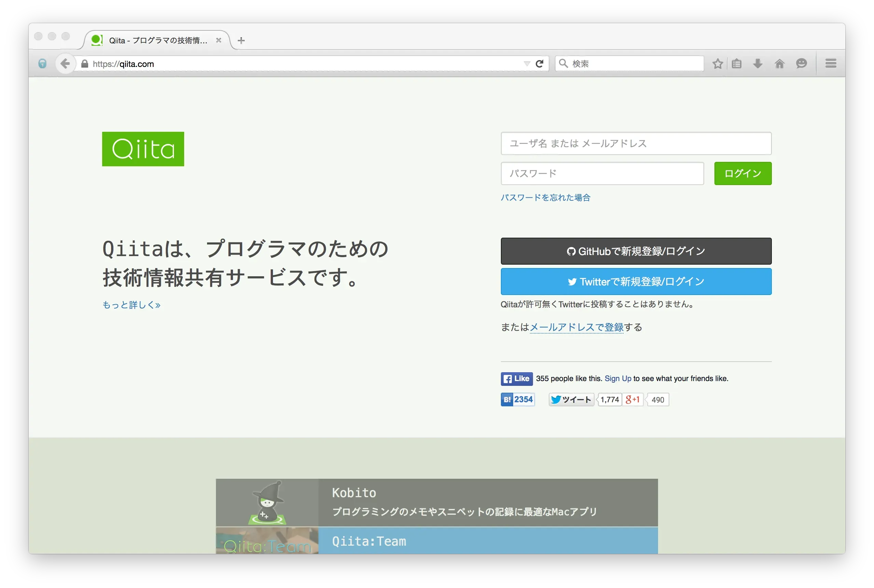
Task: Open the bookmarks list icon
Action: (737, 64)
